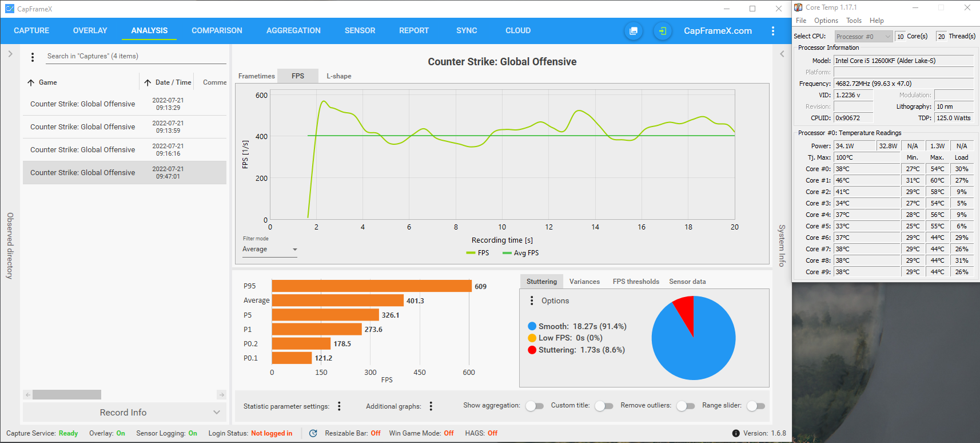
Task: Switch to the CAPTURE tab
Action: [31, 30]
